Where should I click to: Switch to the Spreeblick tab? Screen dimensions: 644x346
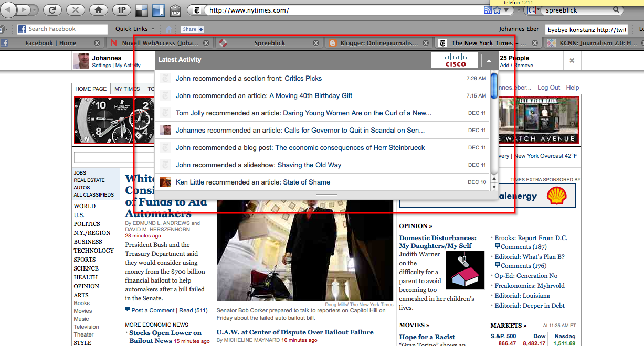[270, 43]
